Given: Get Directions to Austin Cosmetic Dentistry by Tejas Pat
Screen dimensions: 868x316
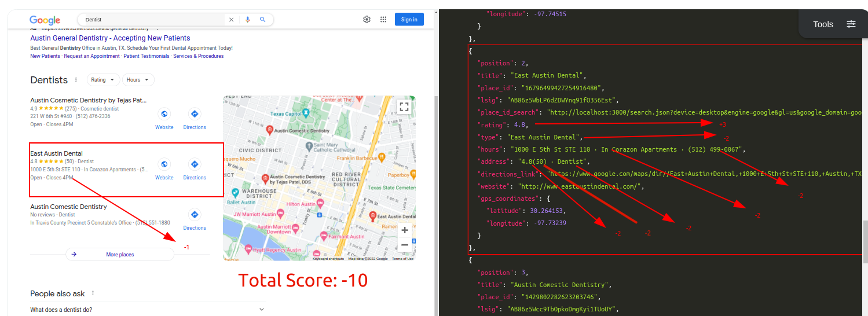Looking at the screenshot, I should click(x=195, y=119).
